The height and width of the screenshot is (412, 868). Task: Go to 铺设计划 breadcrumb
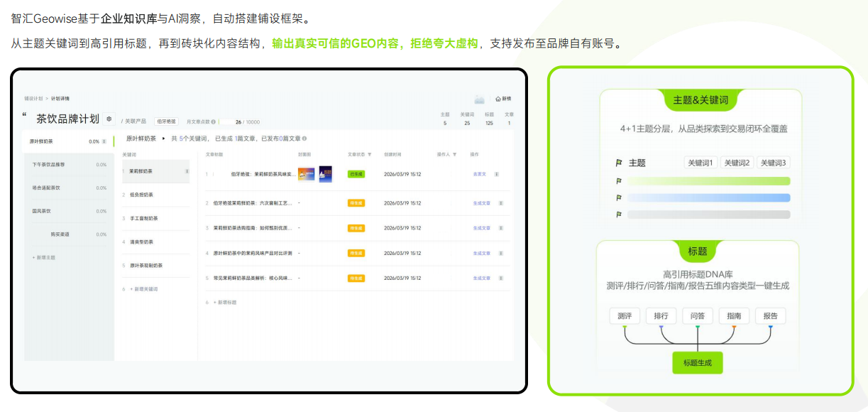[x=33, y=99]
